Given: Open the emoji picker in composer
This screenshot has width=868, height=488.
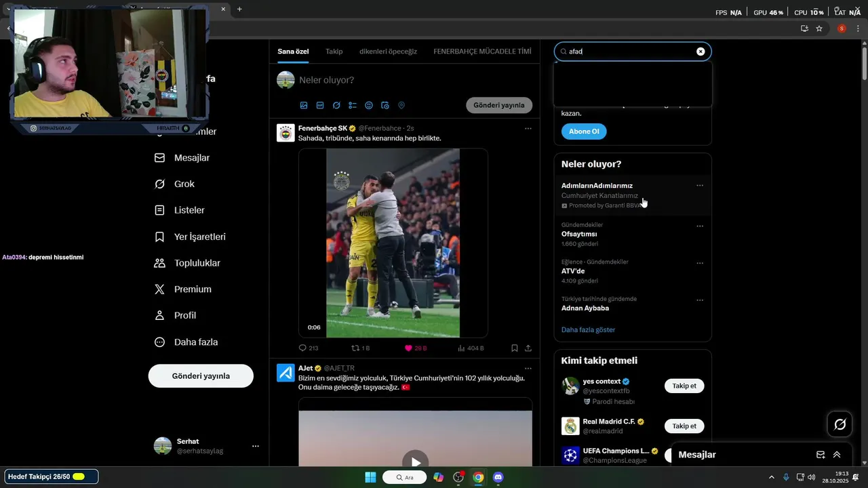Looking at the screenshot, I should [369, 105].
